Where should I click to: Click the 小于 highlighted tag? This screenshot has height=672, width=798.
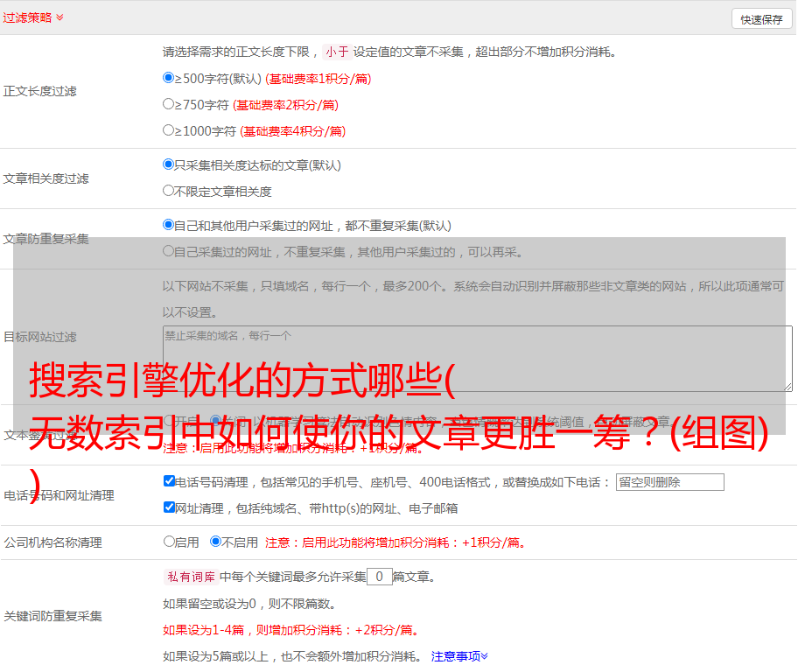tap(337, 52)
